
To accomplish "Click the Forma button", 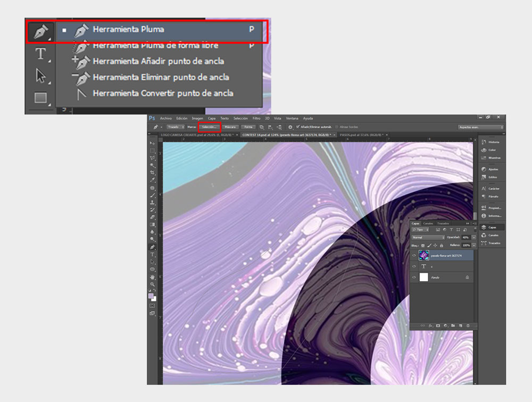I will (x=248, y=127).
